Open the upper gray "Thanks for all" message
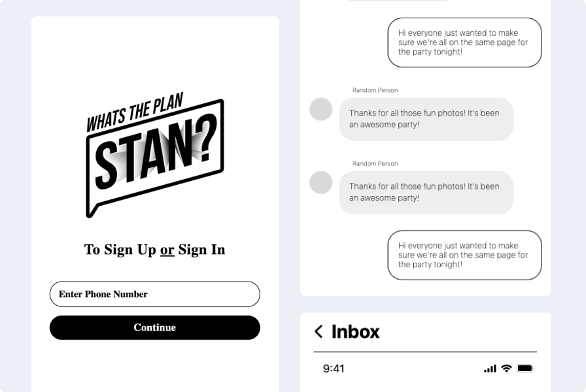Screen dimensions: 586x392 (426, 119)
